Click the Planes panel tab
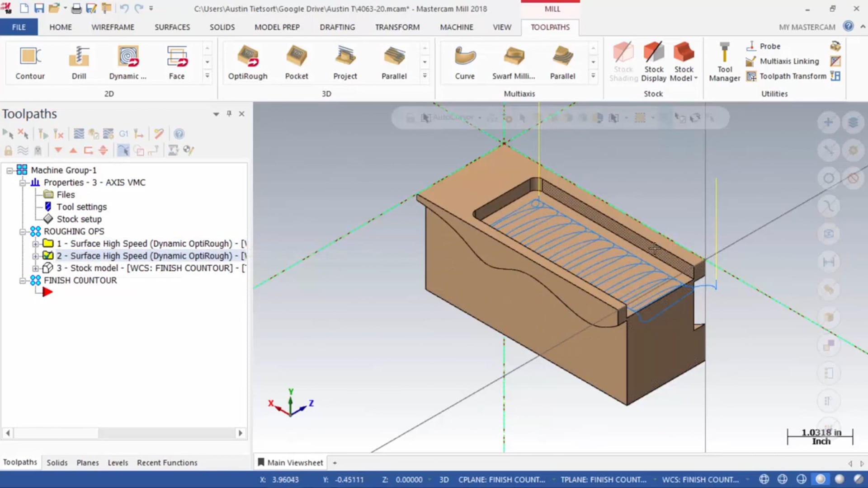 tap(87, 462)
